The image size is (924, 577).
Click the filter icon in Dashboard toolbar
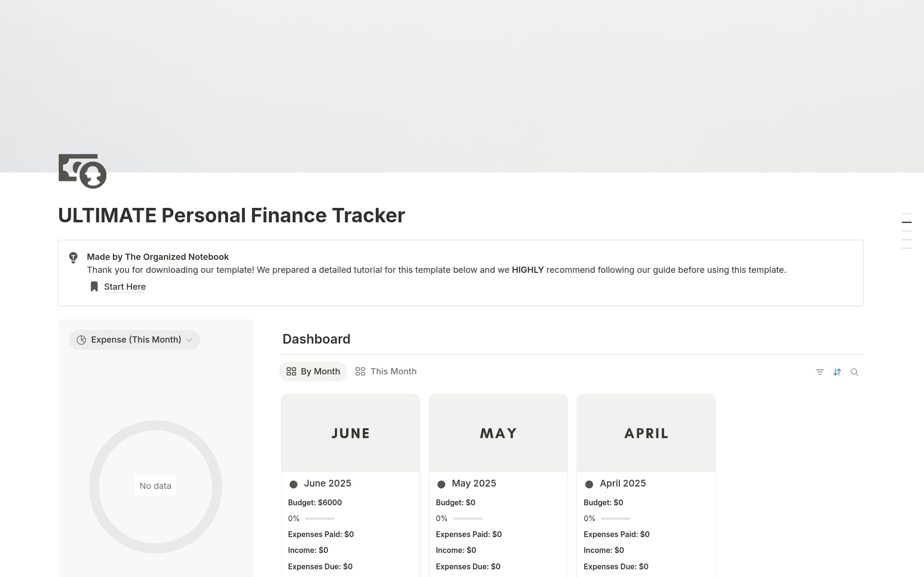pyautogui.click(x=820, y=372)
